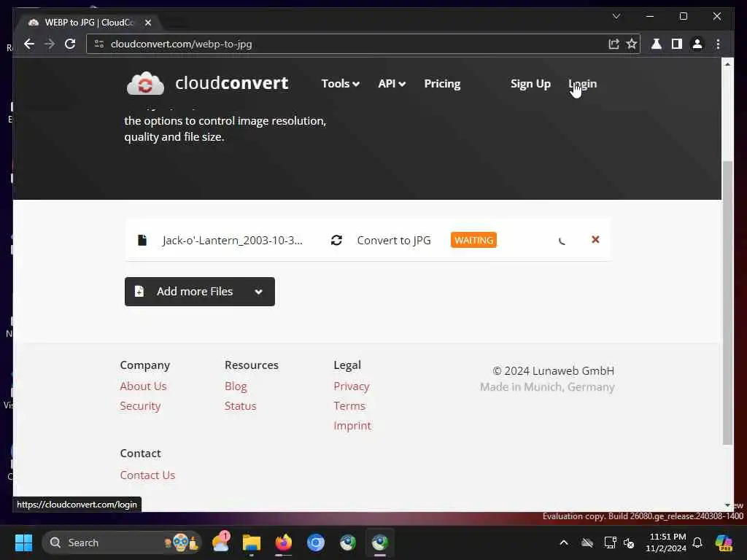Open the Privacy link
Image resolution: width=747 pixels, height=560 pixels.
point(352,386)
